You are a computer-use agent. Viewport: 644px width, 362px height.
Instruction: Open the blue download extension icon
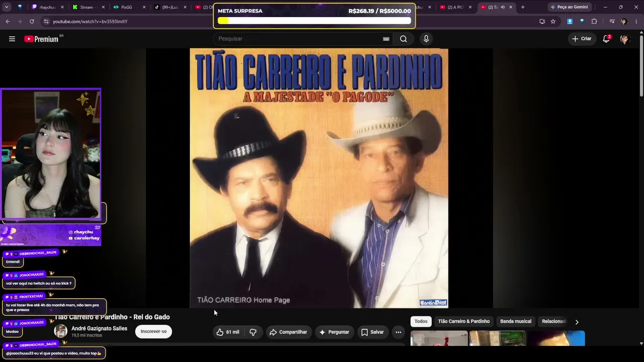click(570, 21)
